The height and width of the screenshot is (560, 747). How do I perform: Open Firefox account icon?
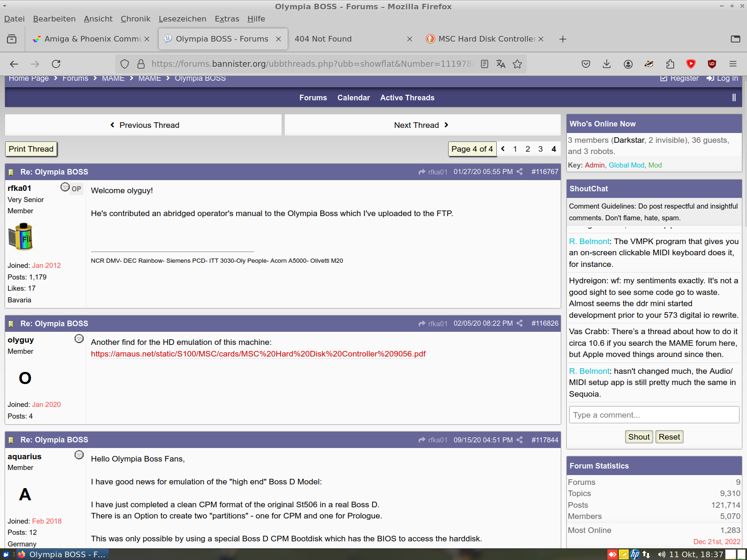tap(628, 64)
